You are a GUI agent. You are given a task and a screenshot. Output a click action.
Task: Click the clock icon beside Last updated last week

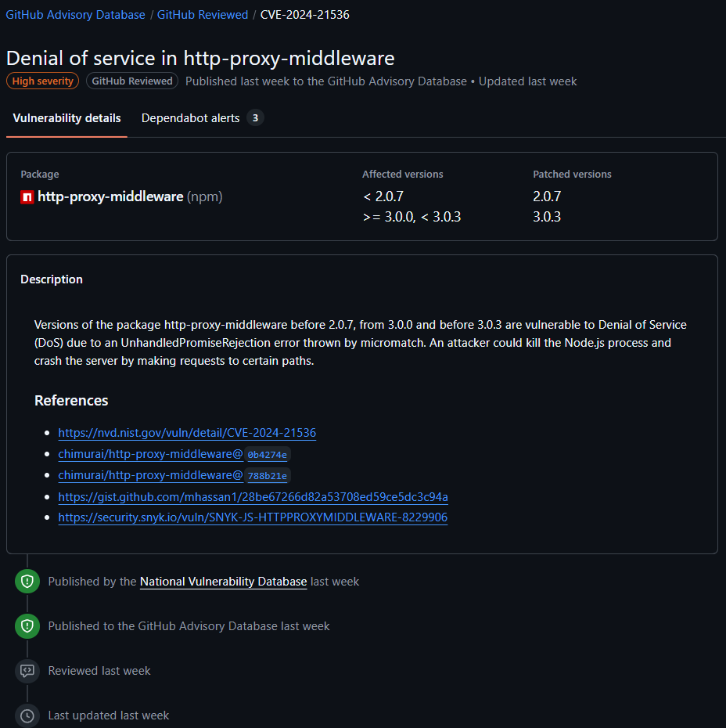pyautogui.click(x=27, y=715)
